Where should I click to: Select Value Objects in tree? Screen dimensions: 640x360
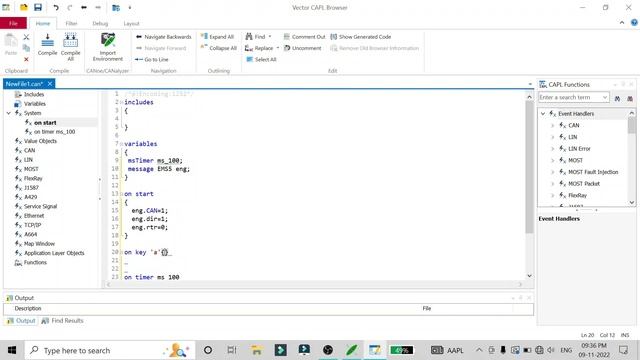(40, 141)
